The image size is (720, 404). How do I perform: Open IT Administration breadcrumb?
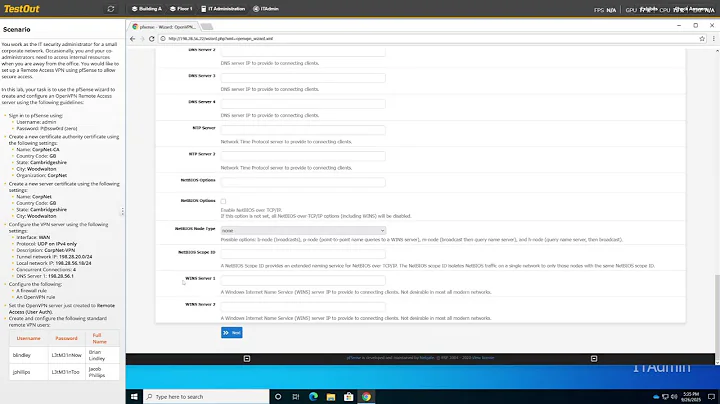223,9
